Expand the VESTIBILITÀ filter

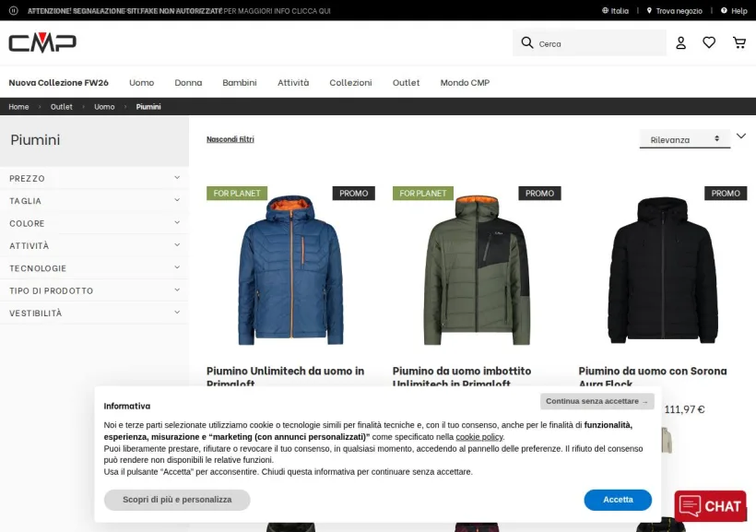(x=94, y=313)
